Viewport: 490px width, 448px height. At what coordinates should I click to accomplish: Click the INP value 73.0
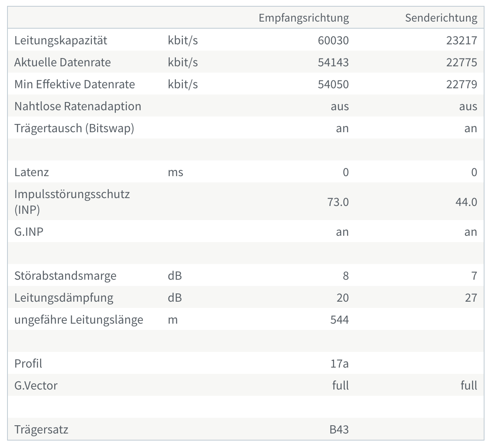pyautogui.click(x=338, y=202)
